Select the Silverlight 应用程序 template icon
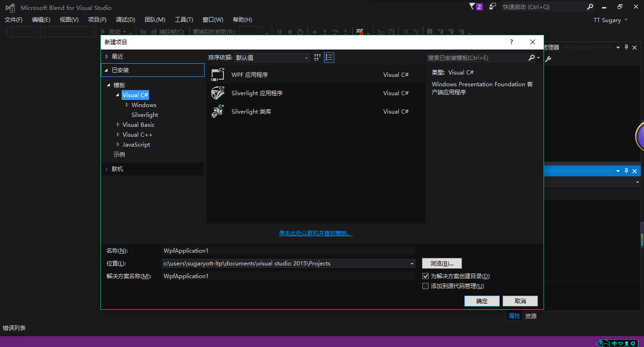 coord(217,93)
